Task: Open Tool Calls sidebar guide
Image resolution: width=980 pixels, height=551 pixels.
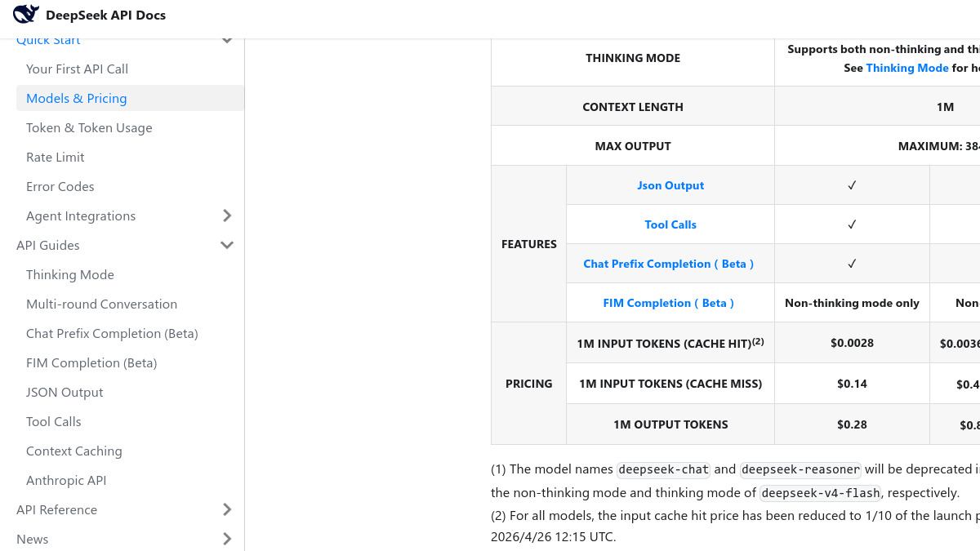Action: coord(54,421)
